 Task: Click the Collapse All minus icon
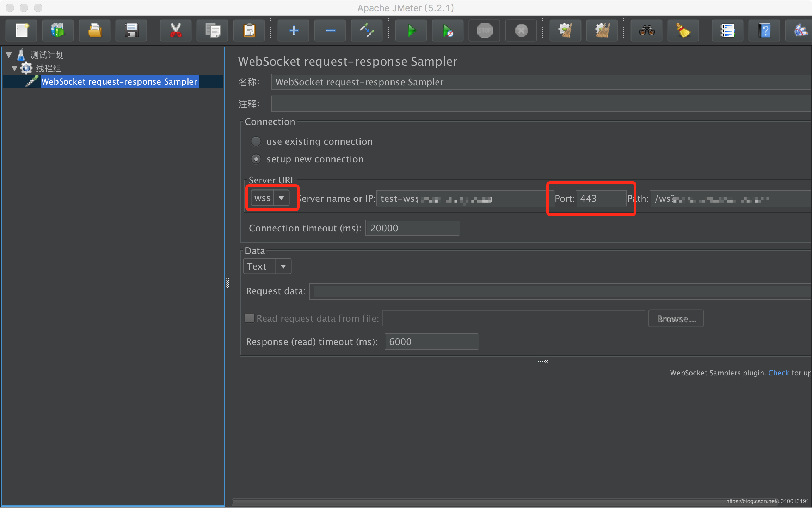click(330, 30)
